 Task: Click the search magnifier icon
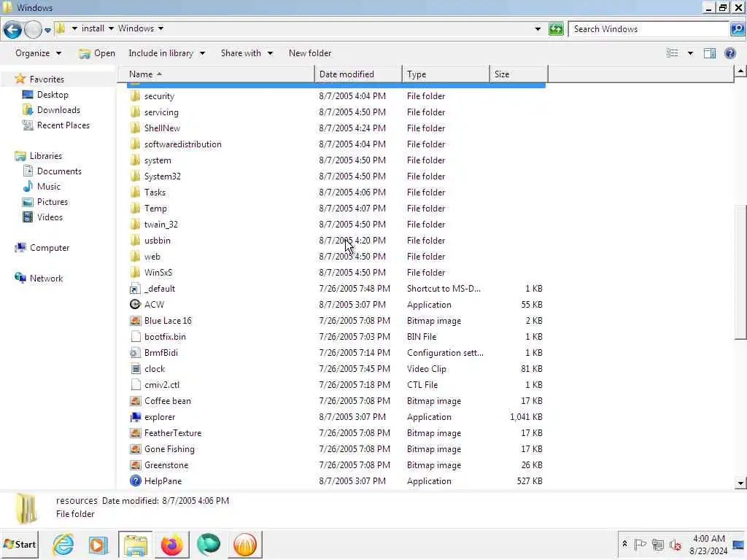pos(737,29)
